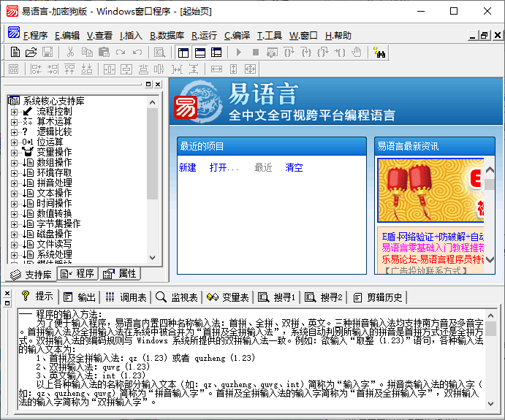The height and width of the screenshot is (420, 505).
Task: Click the Save floppy disk icon
Action: coord(48,52)
